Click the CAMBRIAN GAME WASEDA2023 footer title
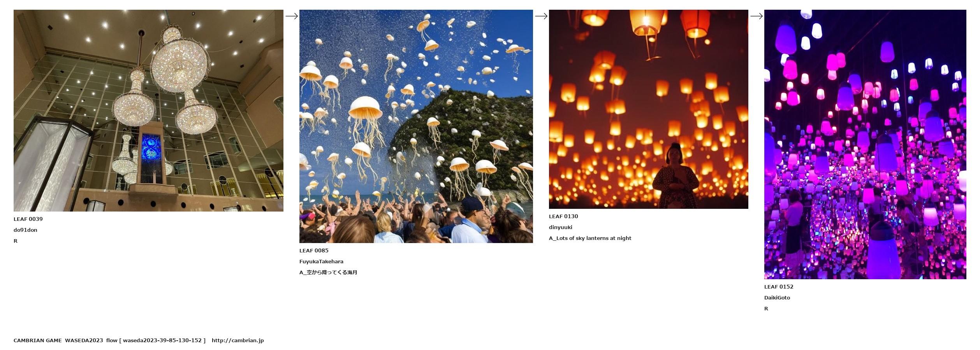The image size is (980, 350). point(58,340)
